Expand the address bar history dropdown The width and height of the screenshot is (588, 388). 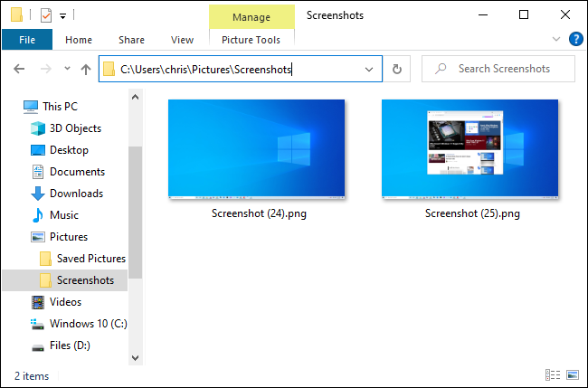point(369,70)
